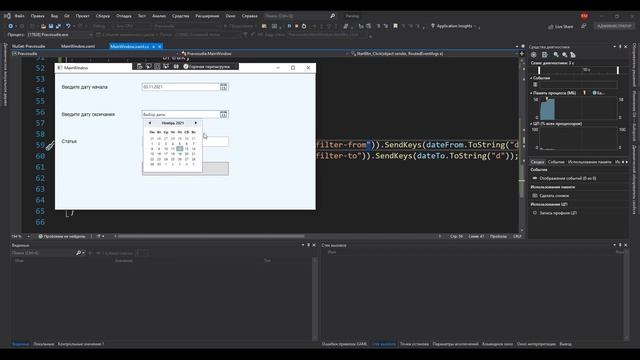Click the select element in-app toolbar icon
640x360 pixels.
[149, 67]
